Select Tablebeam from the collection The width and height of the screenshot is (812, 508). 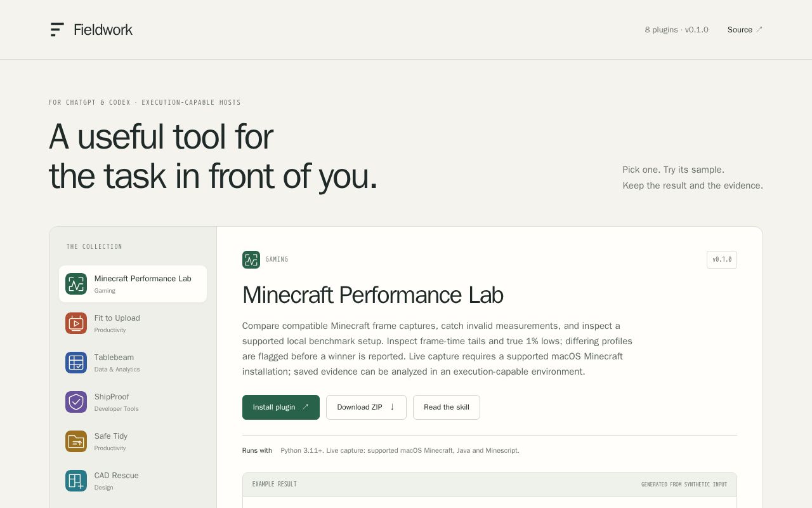[133, 363]
